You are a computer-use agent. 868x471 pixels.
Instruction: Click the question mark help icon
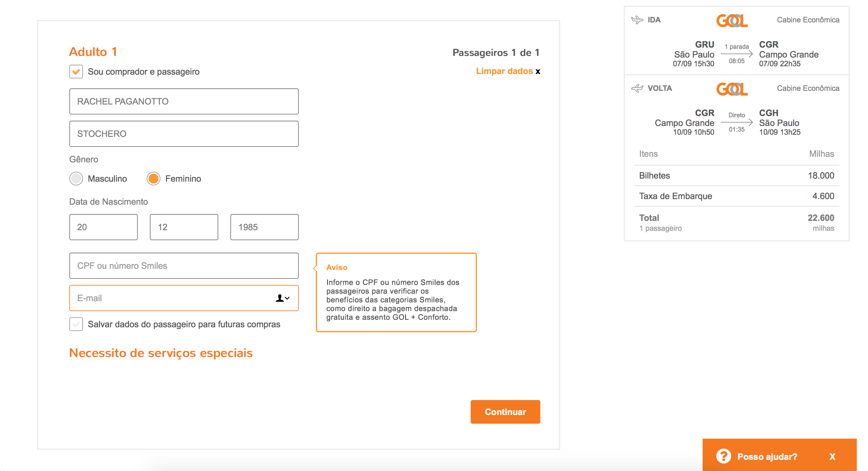(723, 456)
